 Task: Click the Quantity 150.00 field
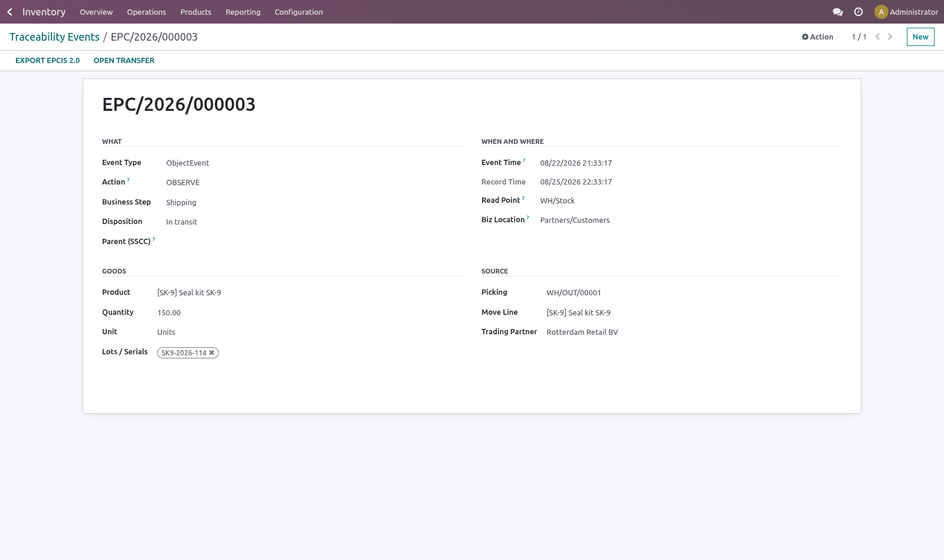pos(310,312)
